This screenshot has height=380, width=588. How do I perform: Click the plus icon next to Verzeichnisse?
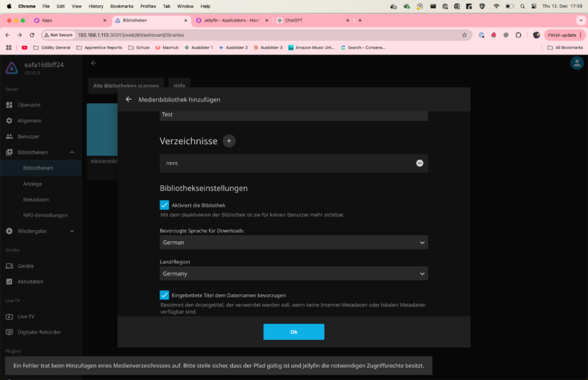[x=229, y=141]
